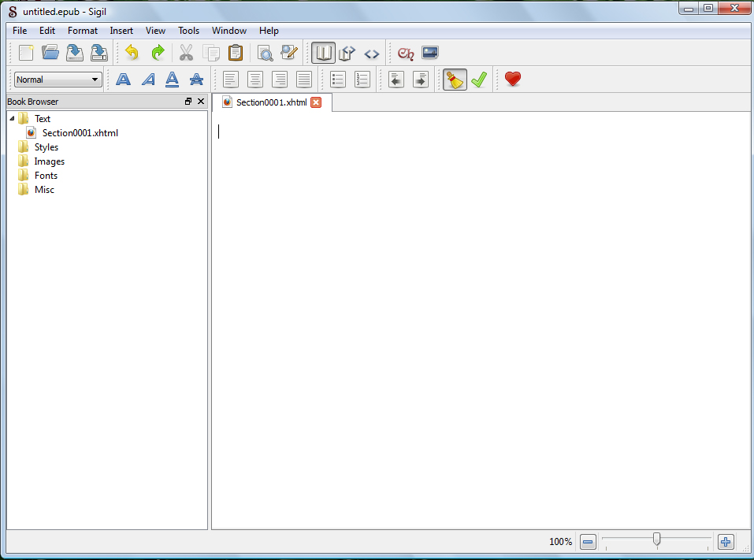Open the View menu
Viewport: 754px width, 560px height.
coord(155,30)
